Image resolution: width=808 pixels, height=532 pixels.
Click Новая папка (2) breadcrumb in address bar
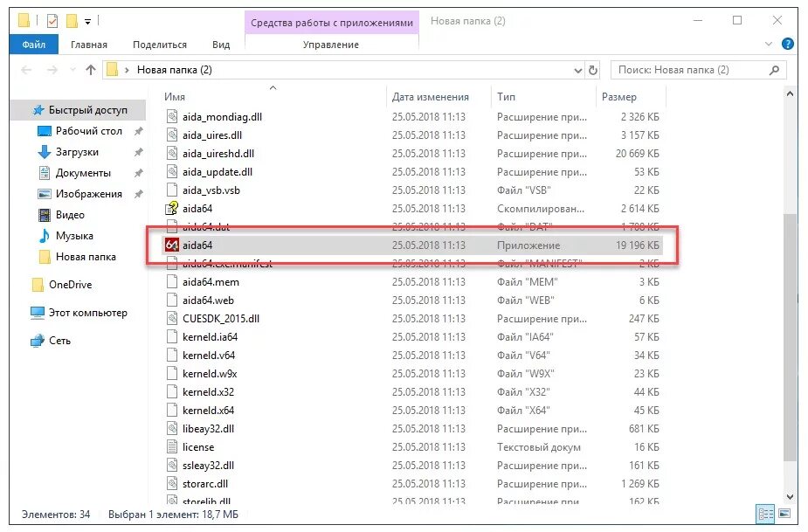tap(174, 70)
